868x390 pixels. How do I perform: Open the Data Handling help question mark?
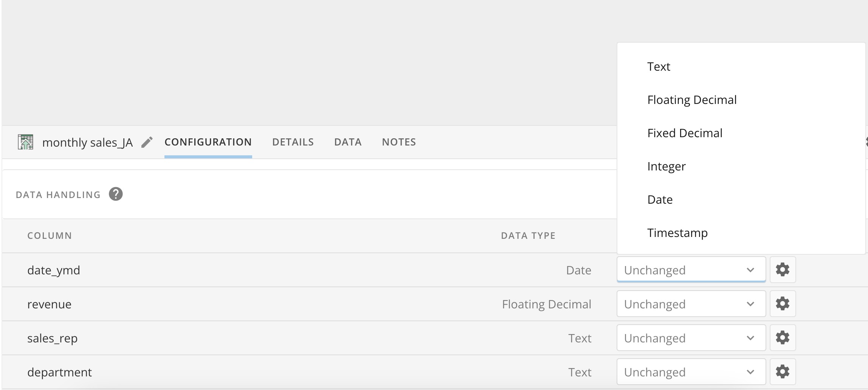click(x=116, y=194)
